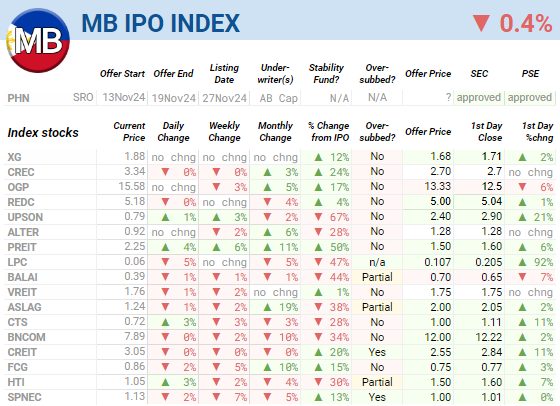560x406 pixels.
Task: Click the 13Nov24 offer start date
Action: tap(124, 97)
